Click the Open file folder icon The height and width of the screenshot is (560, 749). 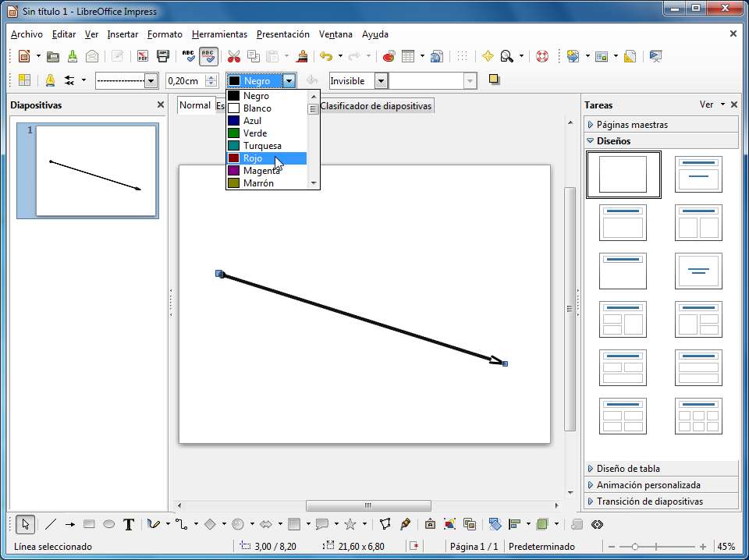point(53,56)
